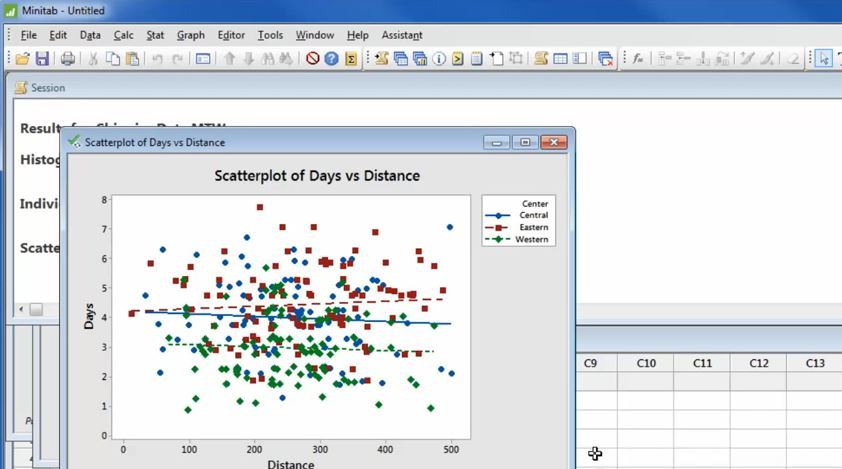
Task: Show the Session folder icon
Action: click(x=382, y=58)
